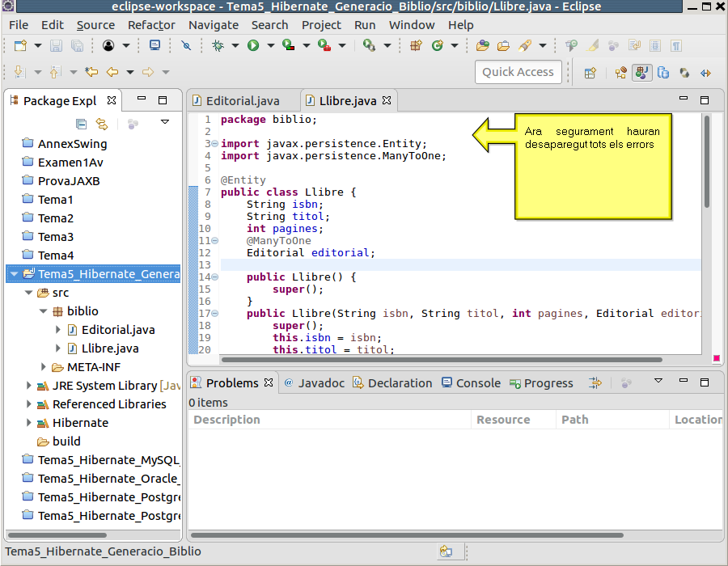Go back with the yellow left arrow
The image size is (728, 566).
tap(112, 72)
